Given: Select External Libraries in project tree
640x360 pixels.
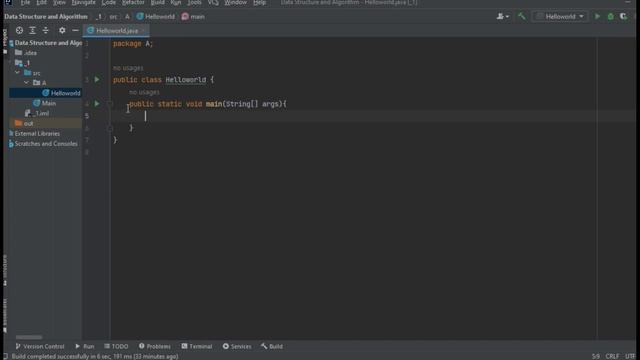Looking at the screenshot, I should (x=34, y=133).
